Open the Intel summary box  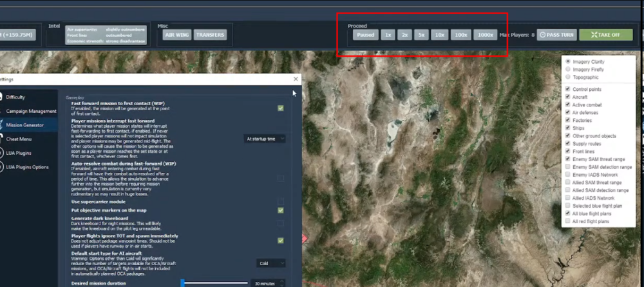click(106, 35)
